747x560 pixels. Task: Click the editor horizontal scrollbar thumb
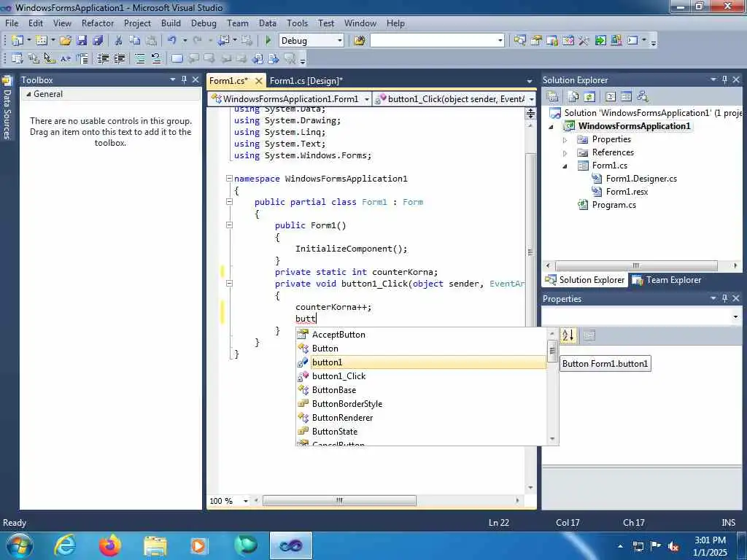coord(339,500)
